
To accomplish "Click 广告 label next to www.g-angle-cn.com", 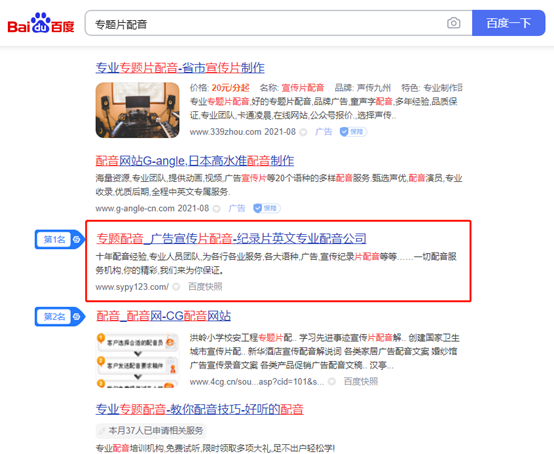I will point(237,208).
